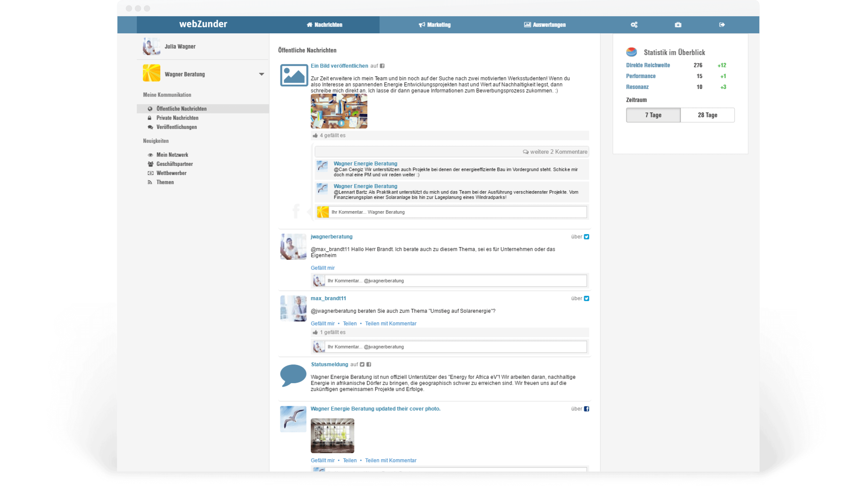Select the 7 Tage time range
Image resolution: width=868 pixels, height=488 pixels.
click(x=653, y=115)
